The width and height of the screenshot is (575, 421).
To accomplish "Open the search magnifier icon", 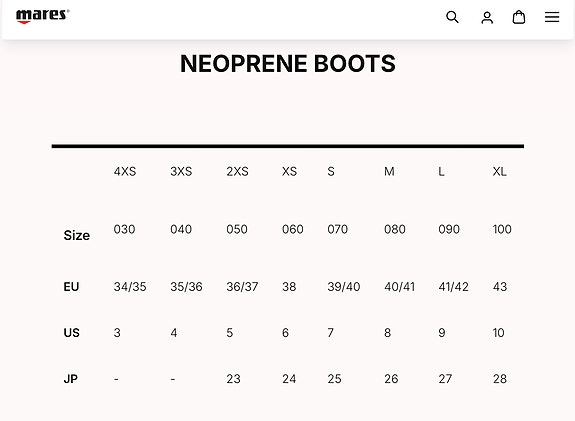I will (452, 17).
